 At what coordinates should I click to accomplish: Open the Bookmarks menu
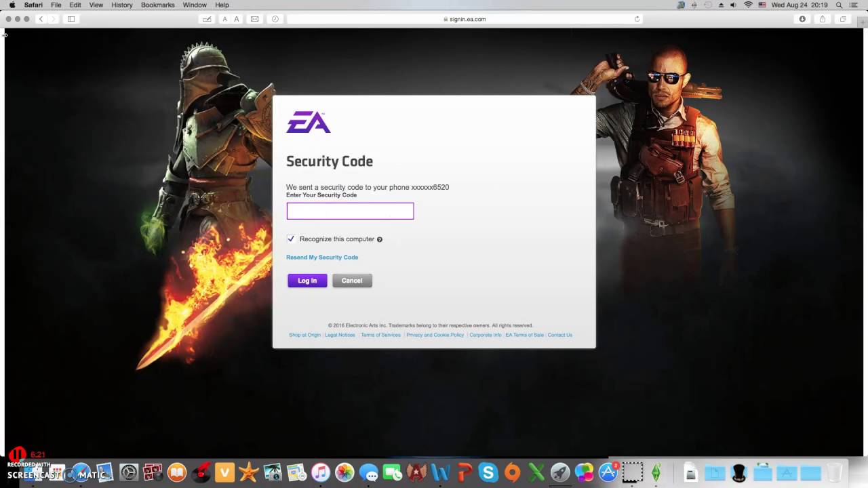pyautogui.click(x=157, y=5)
